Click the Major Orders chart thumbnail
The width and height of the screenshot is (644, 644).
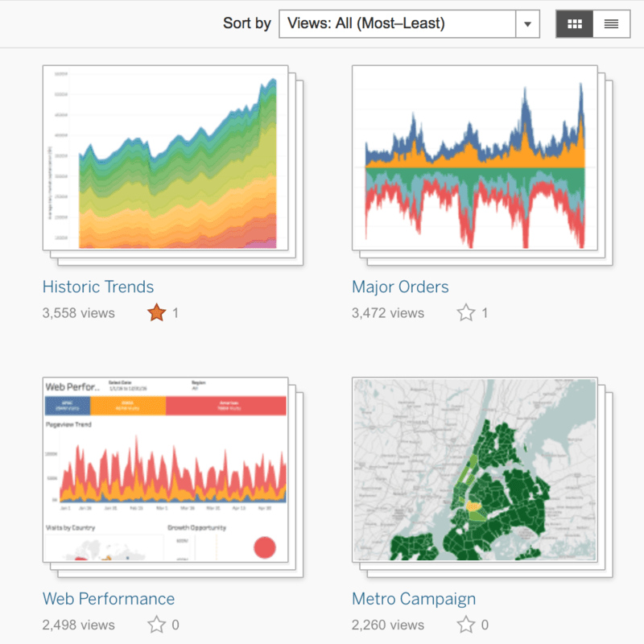475,158
